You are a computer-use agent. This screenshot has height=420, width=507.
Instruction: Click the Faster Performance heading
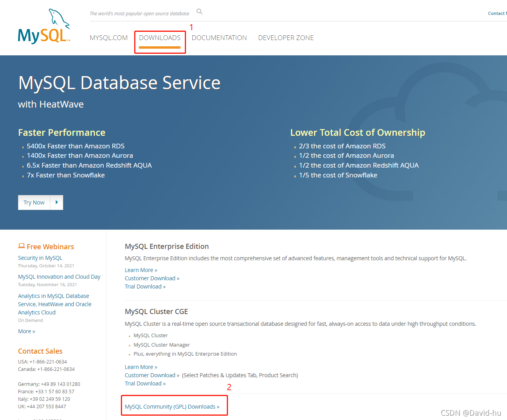coord(62,132)
